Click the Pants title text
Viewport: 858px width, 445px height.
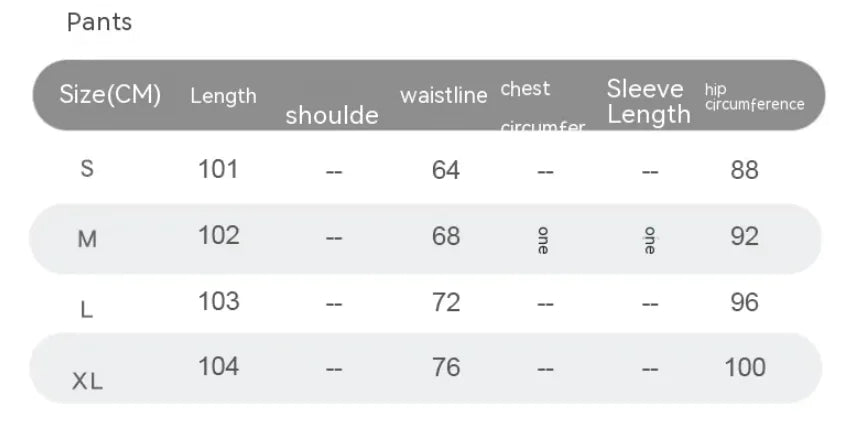click(x=99, y=23)
